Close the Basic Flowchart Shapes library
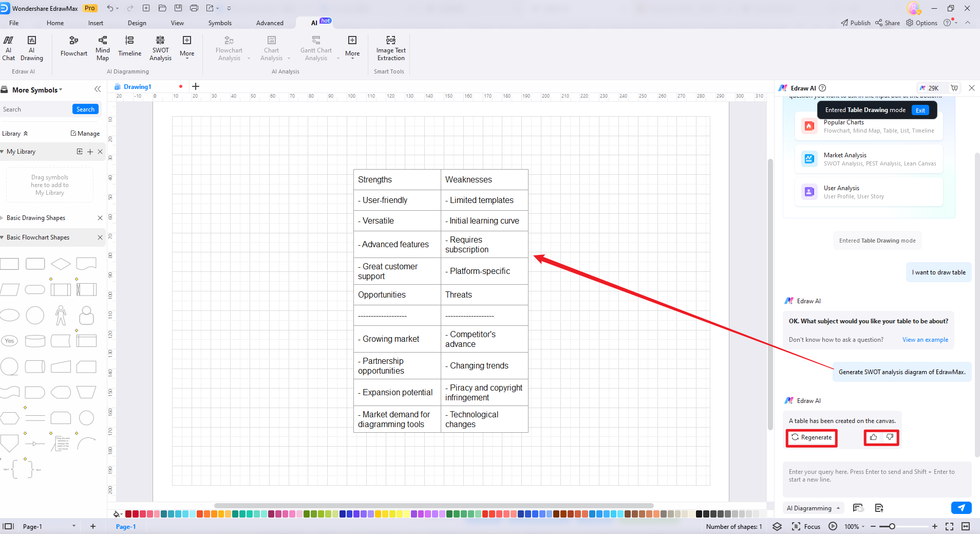This screenshot has width=980, height=534. (x=100, y=237)
